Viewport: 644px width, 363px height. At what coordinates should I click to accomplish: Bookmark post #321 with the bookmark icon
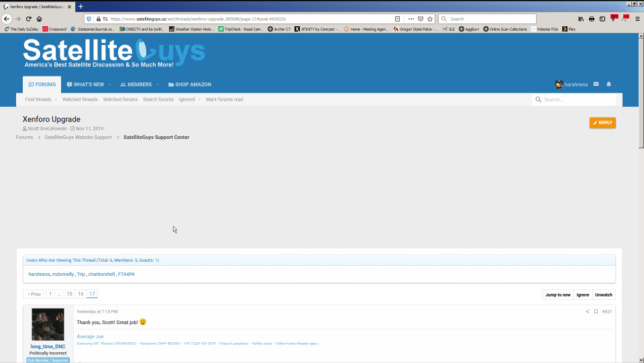click(x=596, y=311)
